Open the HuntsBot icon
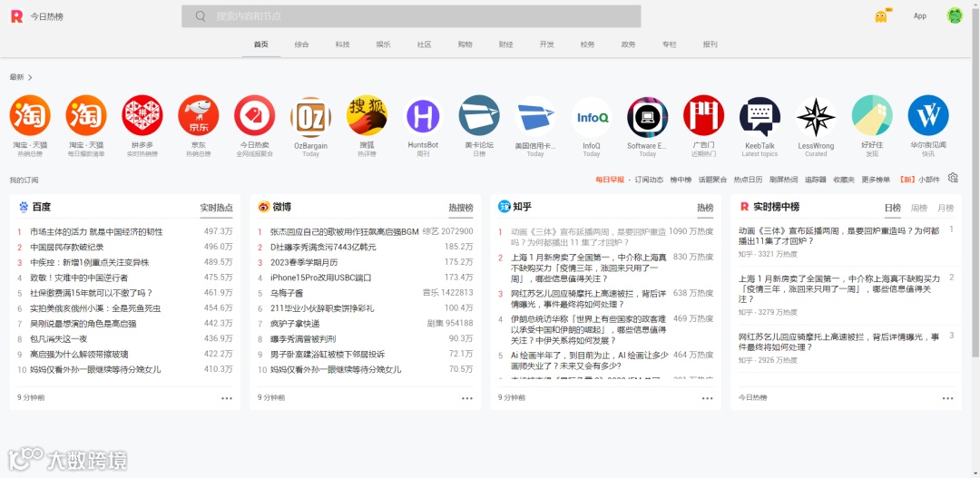The height and width of the screenshot is (478, 980). coord(423,117)
